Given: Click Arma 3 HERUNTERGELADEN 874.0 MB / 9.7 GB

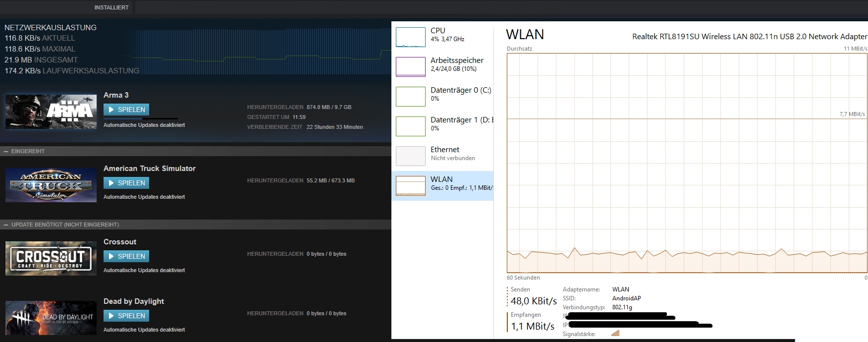Looking at the screenshot, I should pos(299,107).
